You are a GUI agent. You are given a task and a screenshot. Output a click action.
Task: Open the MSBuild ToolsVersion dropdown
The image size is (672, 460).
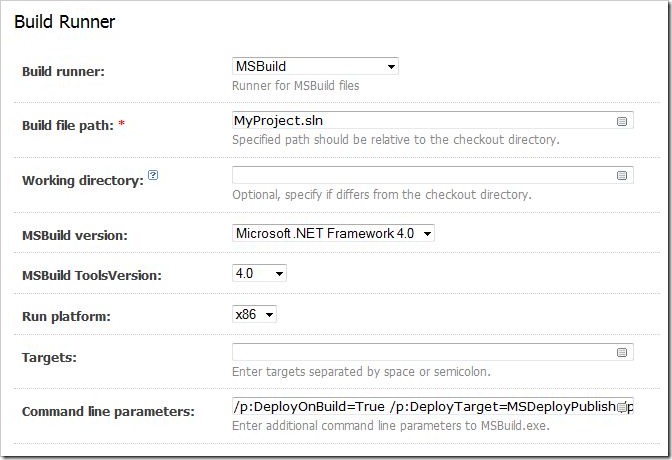259,273
